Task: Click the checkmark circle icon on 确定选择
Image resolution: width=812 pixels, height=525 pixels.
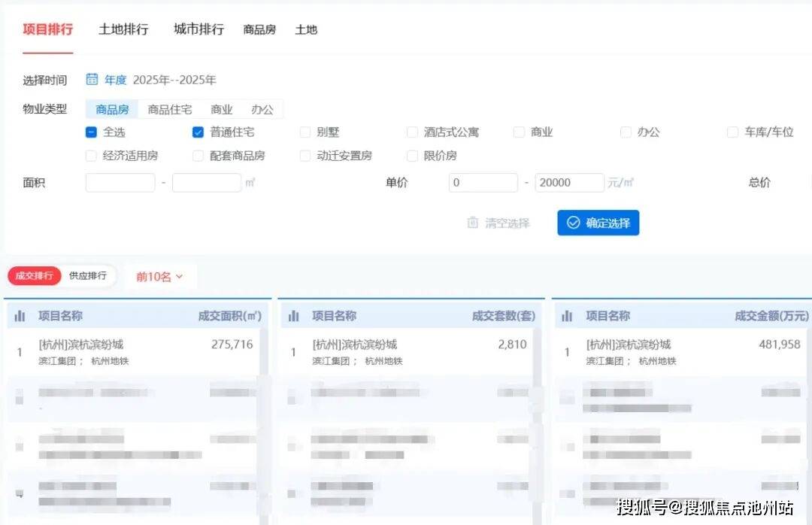Action: pyautogui.click(x=574, y=223)
